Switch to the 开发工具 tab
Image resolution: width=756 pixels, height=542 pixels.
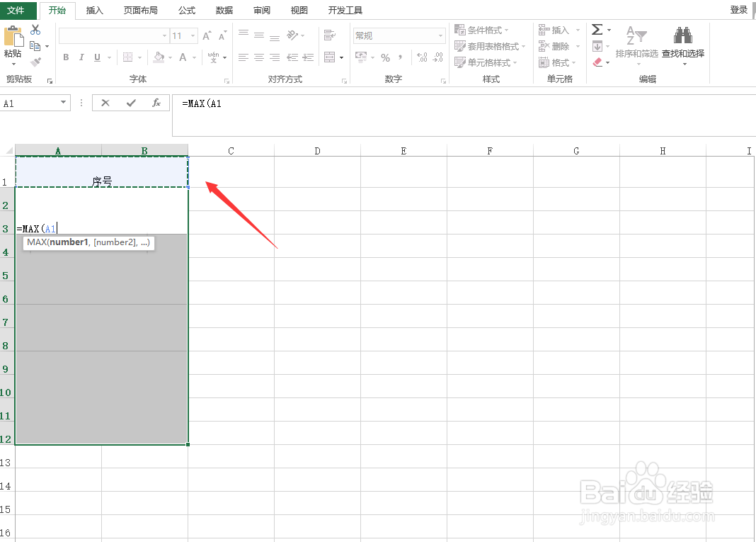pyautogui.click(x=345, y=10)
